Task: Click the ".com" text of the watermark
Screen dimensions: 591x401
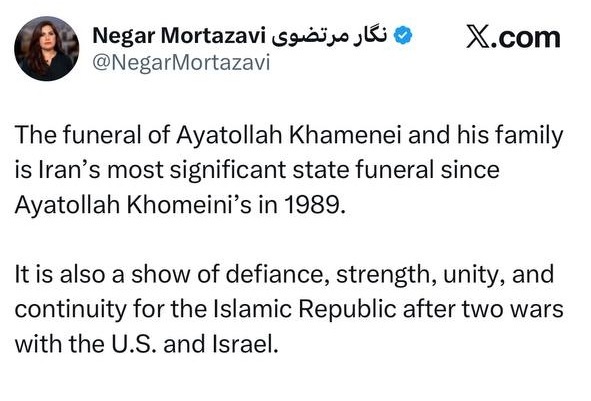Action: 525,38
